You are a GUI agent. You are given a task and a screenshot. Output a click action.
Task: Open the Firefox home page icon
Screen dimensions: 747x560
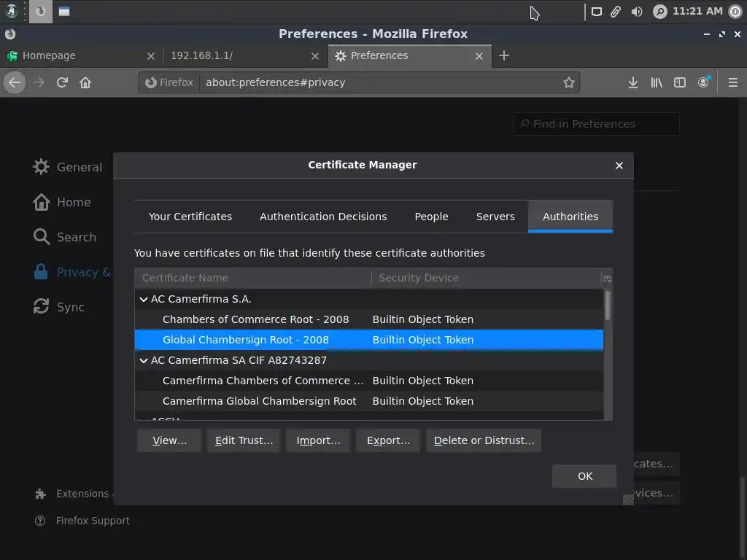85,82
